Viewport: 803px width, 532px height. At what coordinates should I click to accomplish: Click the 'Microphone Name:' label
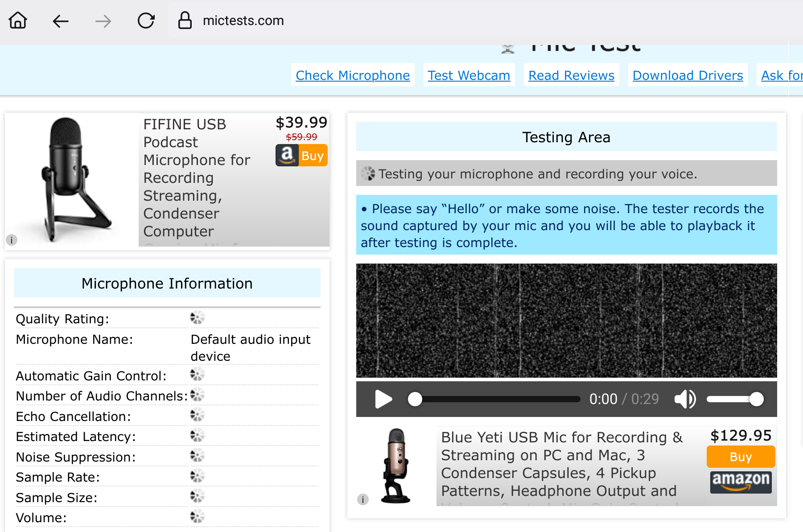(74, 339)
